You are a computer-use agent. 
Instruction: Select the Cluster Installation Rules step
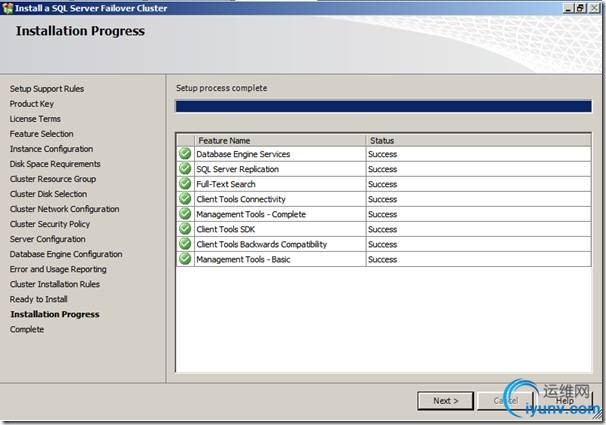[55, 284]
